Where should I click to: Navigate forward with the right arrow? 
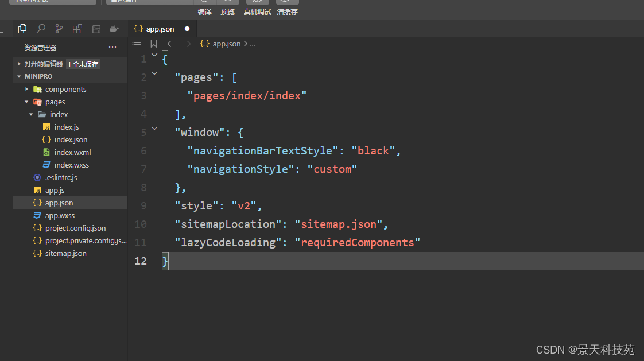coord(187,44)
